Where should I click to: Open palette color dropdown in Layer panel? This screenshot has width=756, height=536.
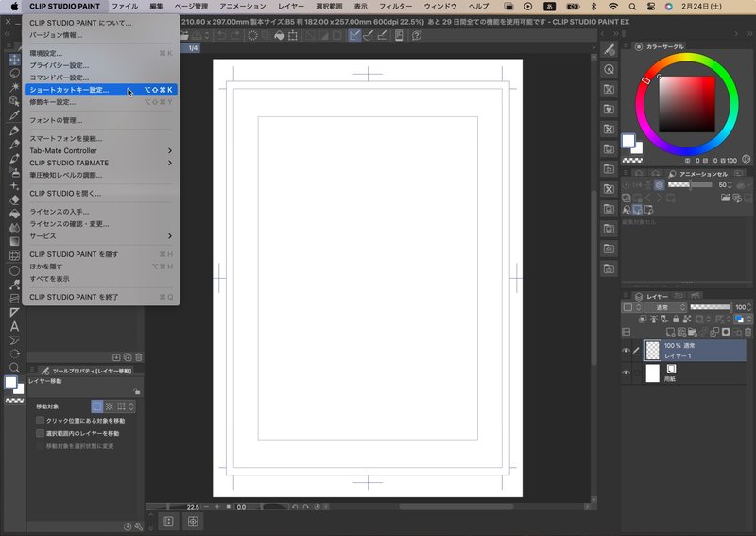coord(742,319)
